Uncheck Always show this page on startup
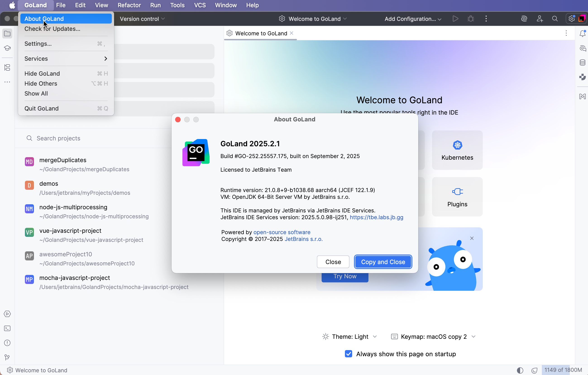This screenshot has height=375, width=588. pyautogui.click(x=348, y=354)
